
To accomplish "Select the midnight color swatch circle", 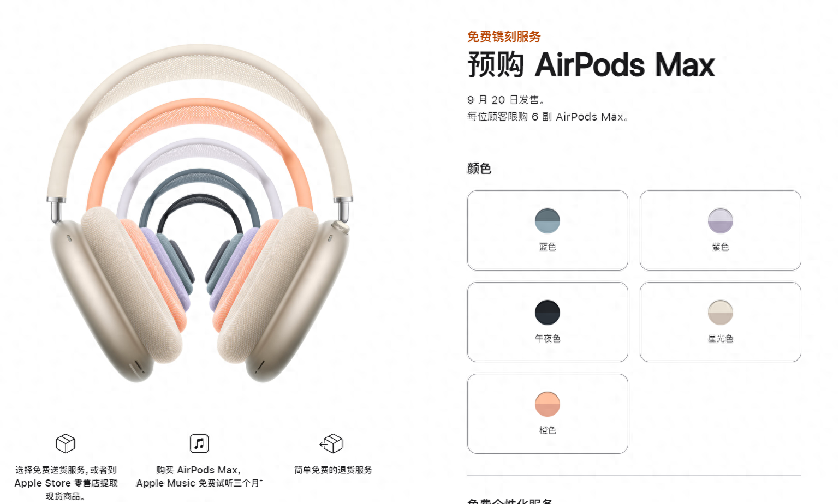I will [x=548, y=313].
